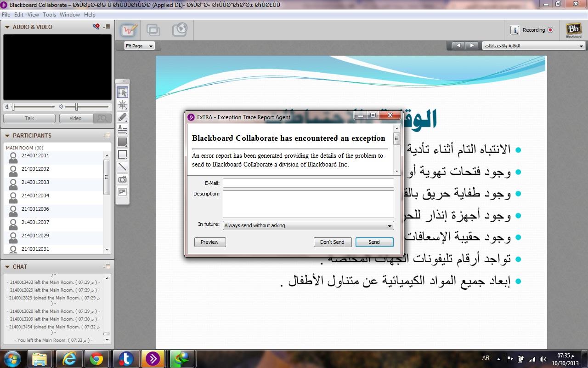This screenshot has width=588, height=368.
Task: Open the Fit Page zoom dropdown
Action: [x=140, y=46]
